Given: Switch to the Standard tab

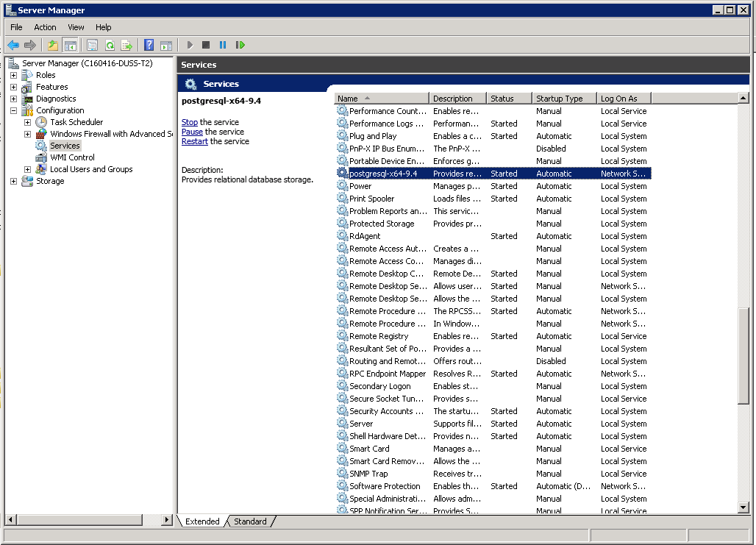Looking at the screenshot, I should tap(250, 521).
